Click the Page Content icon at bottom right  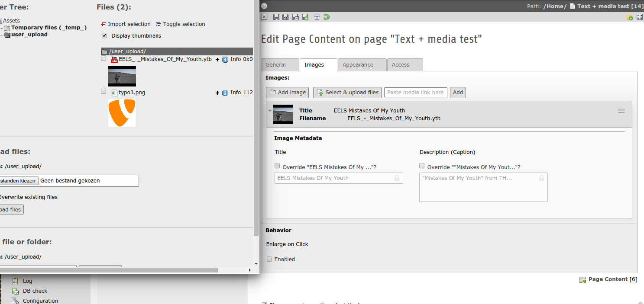click(x=583, y=280)
